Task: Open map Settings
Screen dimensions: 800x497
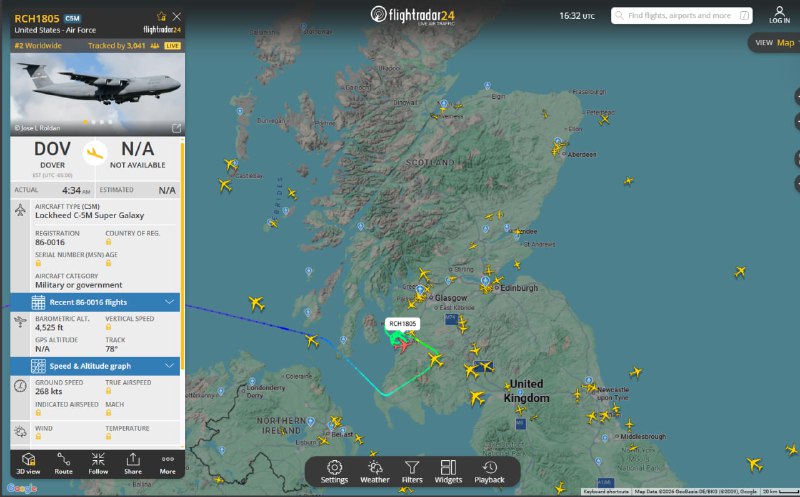Action: tap(334, 471)
